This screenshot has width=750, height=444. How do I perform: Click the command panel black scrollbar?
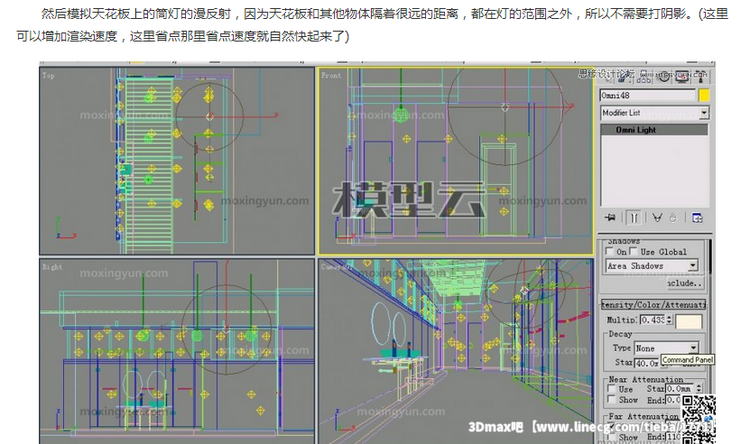click(x=711, y=257)
